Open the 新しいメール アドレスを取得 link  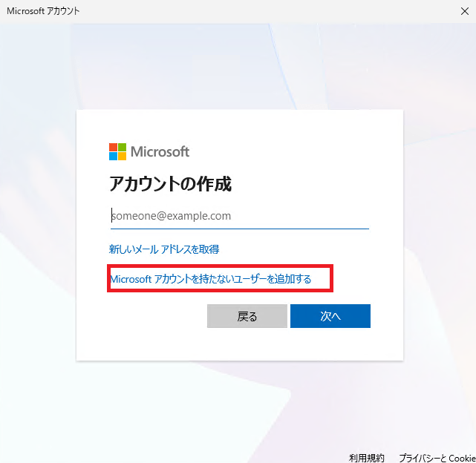(x=164, y=249)
